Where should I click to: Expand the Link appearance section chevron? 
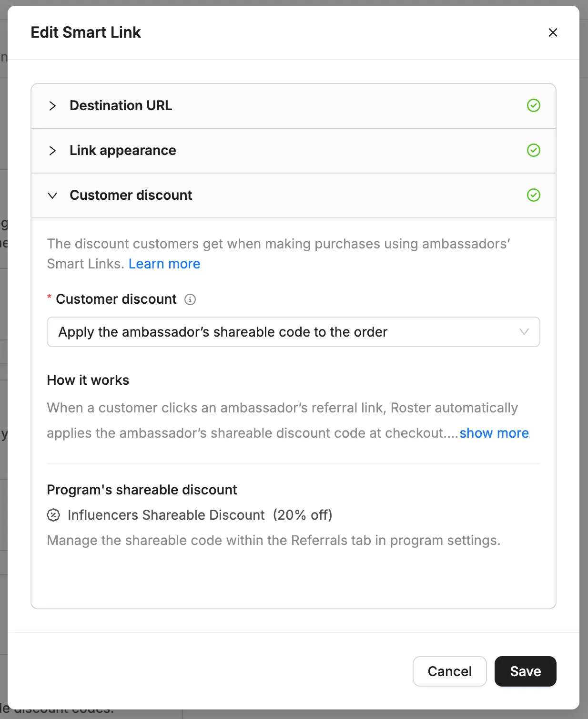[x=52, y=151]
